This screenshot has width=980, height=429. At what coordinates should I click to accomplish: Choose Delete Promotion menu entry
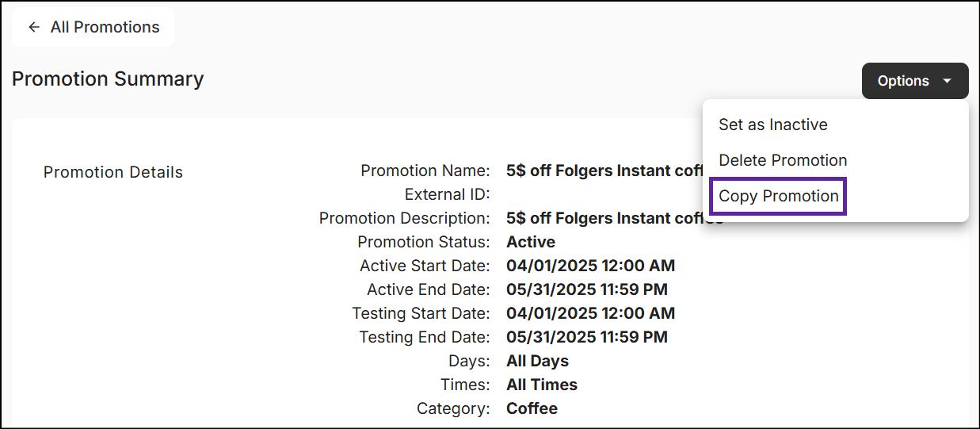tap(782, 160)
